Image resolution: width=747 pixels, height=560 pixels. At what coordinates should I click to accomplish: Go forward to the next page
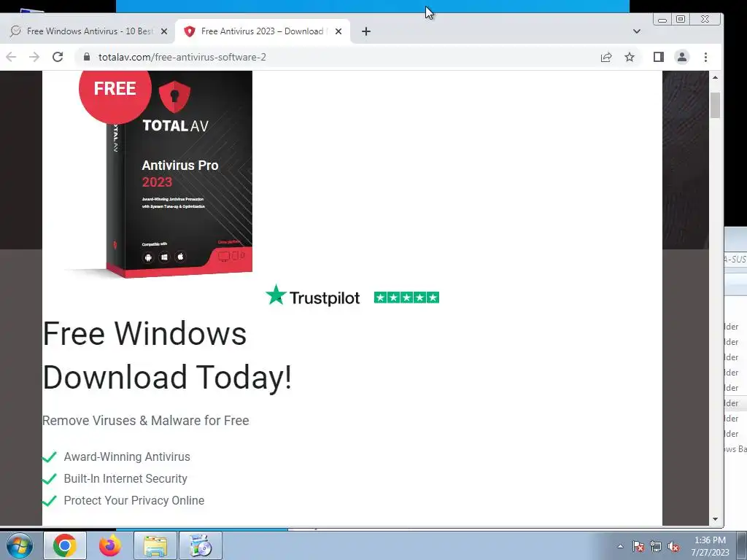[34, 57]
